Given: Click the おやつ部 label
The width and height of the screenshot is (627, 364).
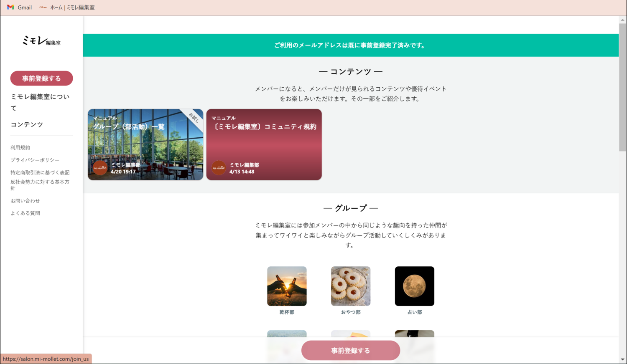Looking at the screenshot, I should [x=351, y=312].
